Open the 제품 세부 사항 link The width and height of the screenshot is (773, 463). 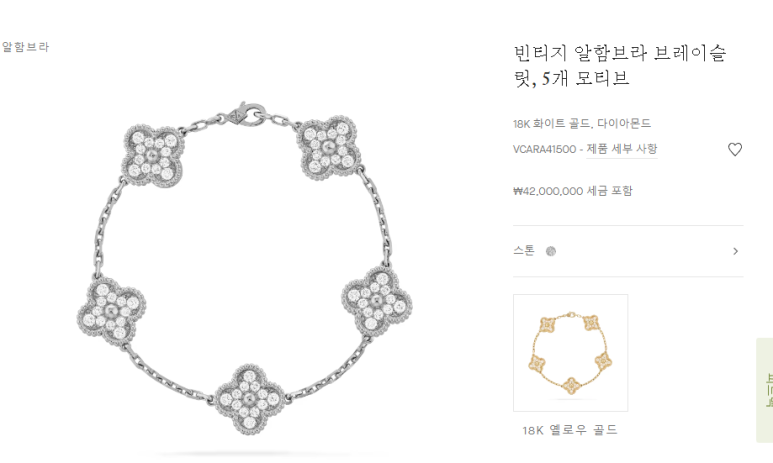(622, 149)
